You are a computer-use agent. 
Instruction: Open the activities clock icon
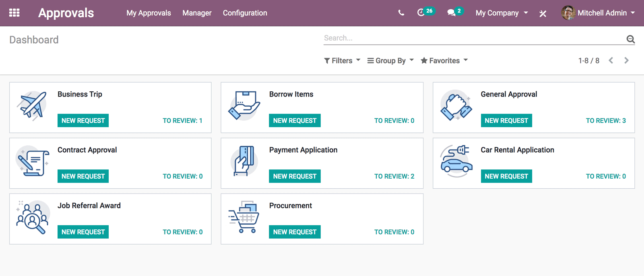pyautogui.click(x=421, y=13)
